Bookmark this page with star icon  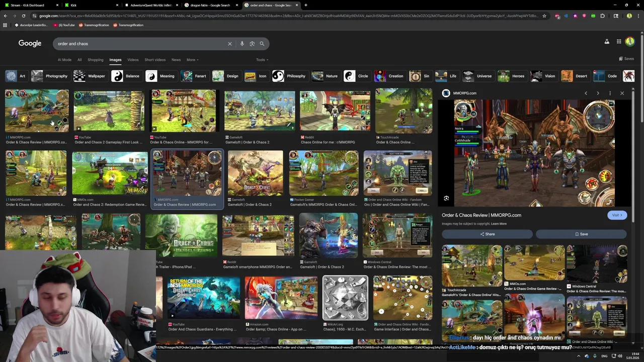[x=544, y=16]
